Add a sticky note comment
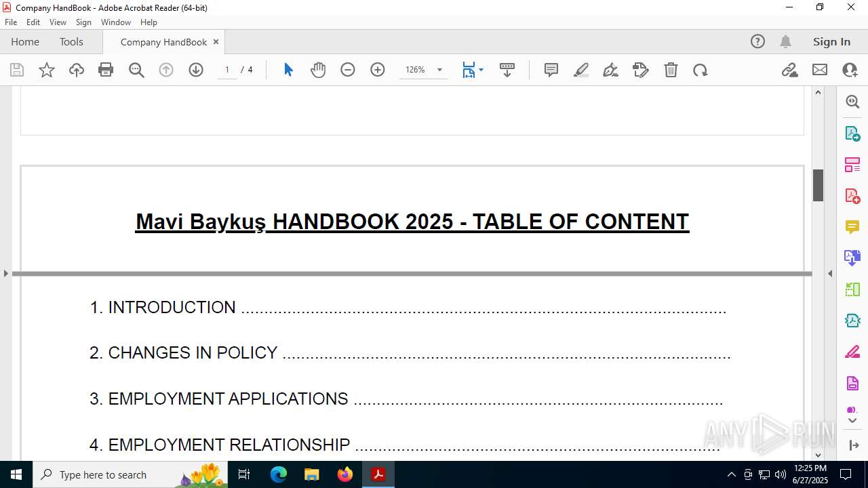This screenshot has height=488, width=868. click(551, 70)
